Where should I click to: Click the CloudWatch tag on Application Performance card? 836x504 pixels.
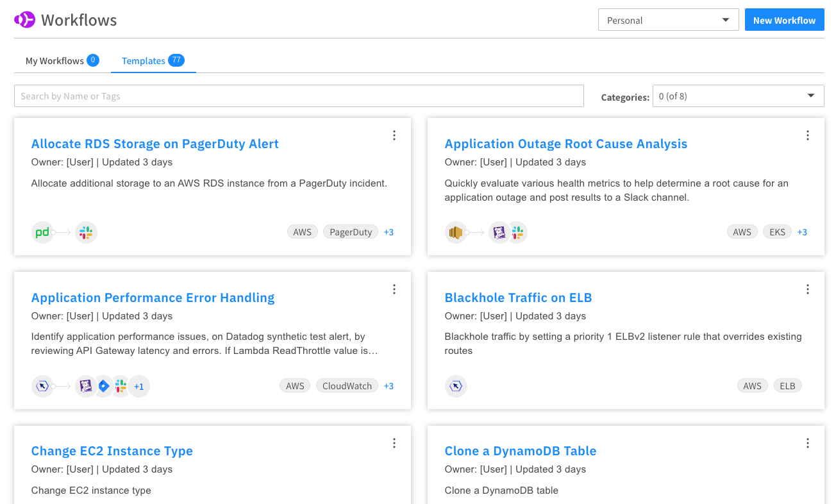click(x=347, y=386)
